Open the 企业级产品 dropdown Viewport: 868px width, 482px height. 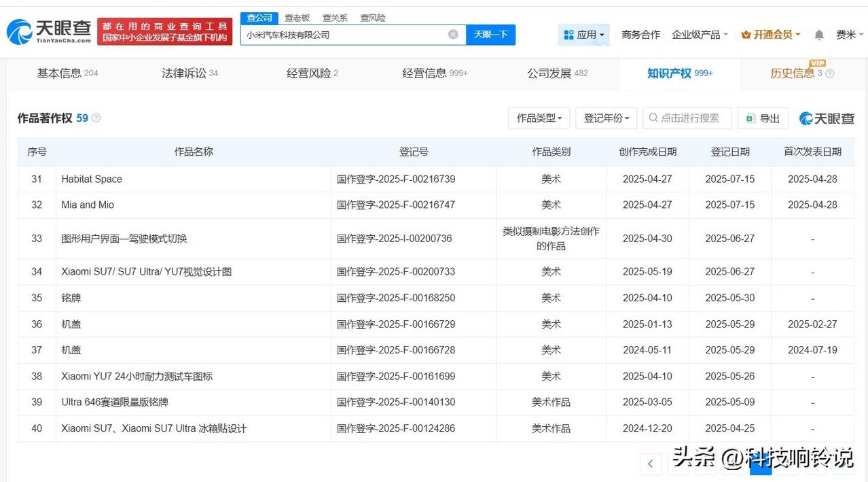pyautogui.click(x=700, y=35)
